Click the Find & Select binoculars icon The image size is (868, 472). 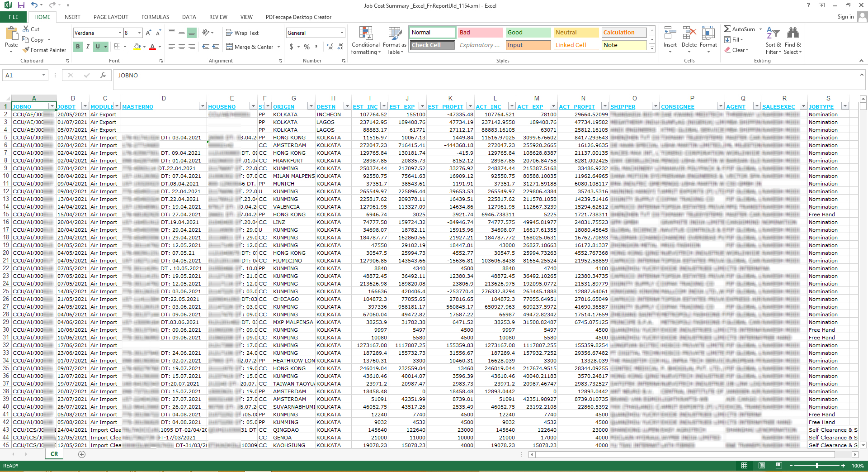793,34
